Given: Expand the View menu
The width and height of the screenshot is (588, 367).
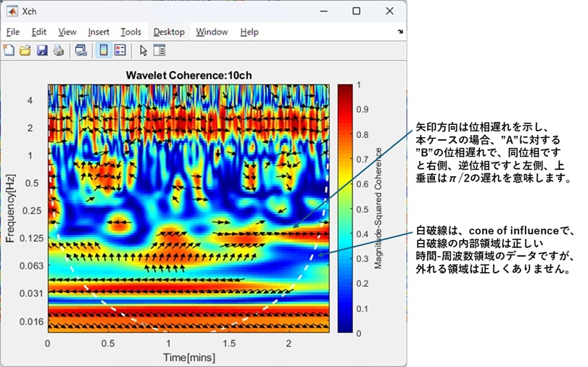Looking at the screenshot, I should coord(67,32).
